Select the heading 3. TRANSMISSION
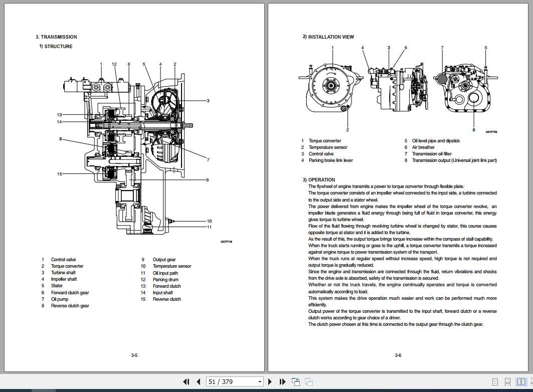This screenshot has height=392, width=533. 56,37
